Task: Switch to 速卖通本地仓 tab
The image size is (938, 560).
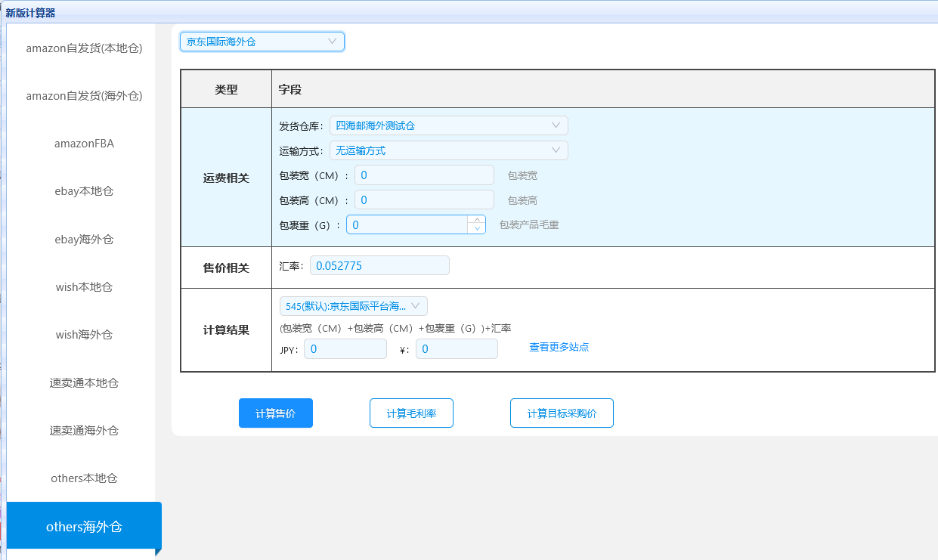Action: (84, 383)
